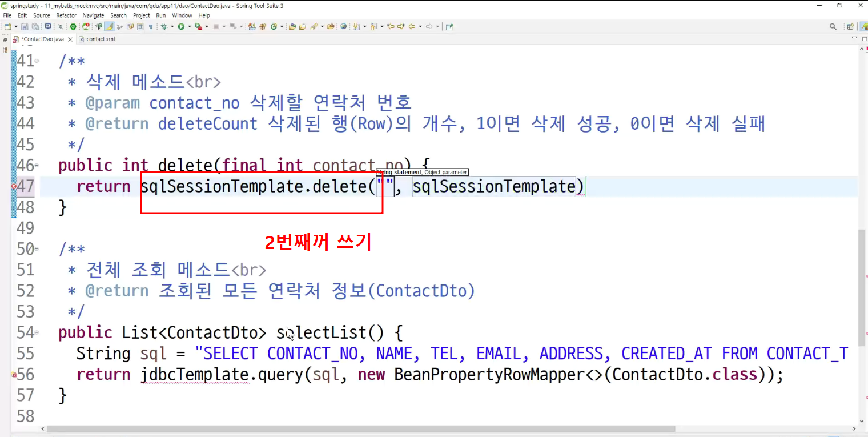Open the New Java Class dropdown arrow
The image size is (868, 437).
pos(282,26)
